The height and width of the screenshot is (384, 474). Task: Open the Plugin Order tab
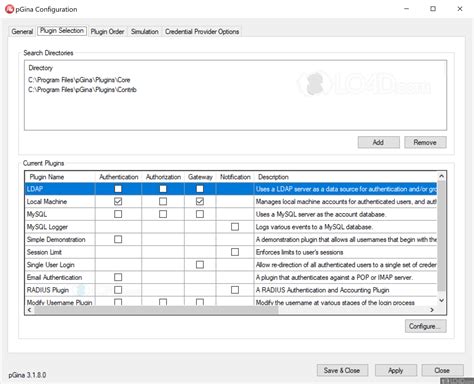[107, 32]
